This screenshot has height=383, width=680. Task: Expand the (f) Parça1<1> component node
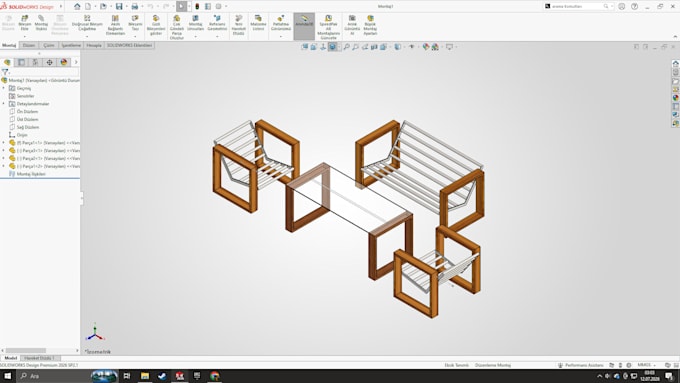[4, 143]
